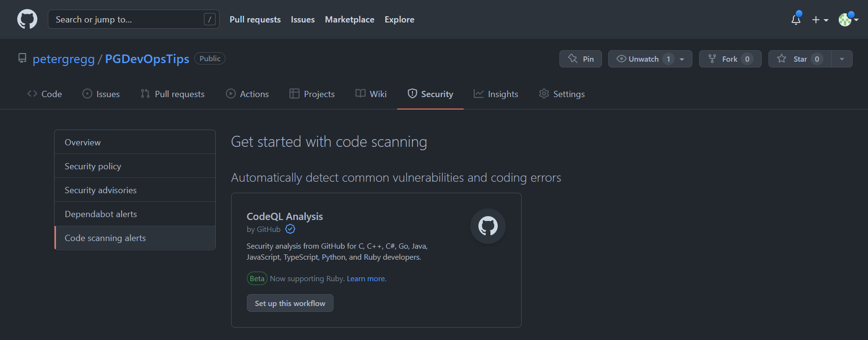Switch to the Settings tab
The width and height of the screenshot is (868, 340).
pos(562,94)
